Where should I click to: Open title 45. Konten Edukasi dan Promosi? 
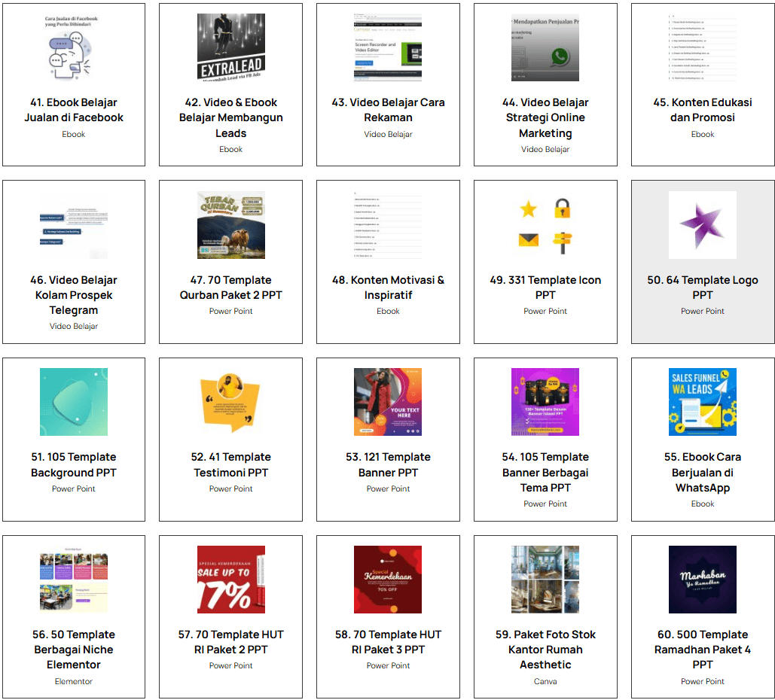pyautogui.click(x=702, y=110)
